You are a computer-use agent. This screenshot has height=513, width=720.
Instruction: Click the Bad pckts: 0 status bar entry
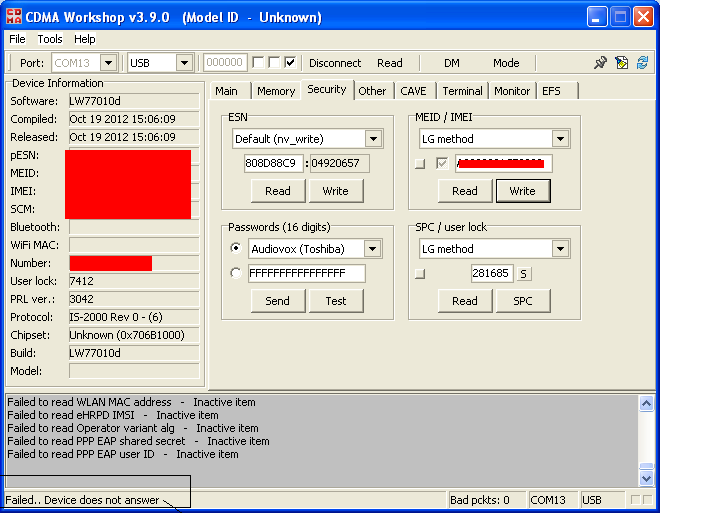486,500
